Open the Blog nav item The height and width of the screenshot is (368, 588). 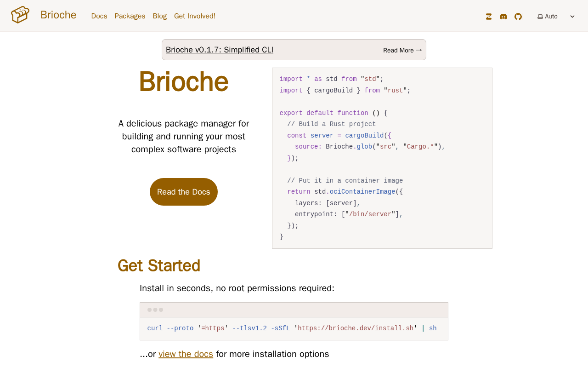[160, 16]
